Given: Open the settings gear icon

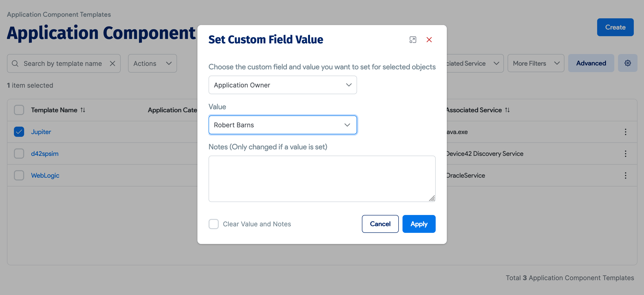Looking at the screenshot, I should [628, 63].
